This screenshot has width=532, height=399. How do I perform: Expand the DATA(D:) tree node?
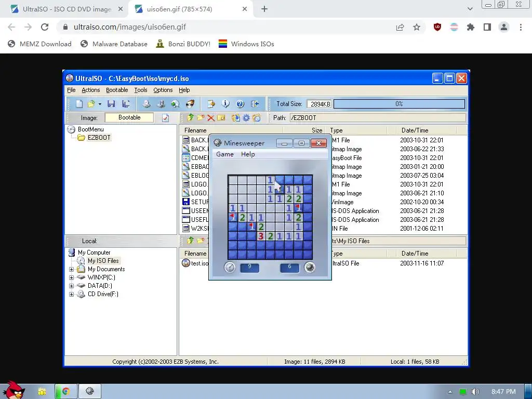tap(71, 286)
